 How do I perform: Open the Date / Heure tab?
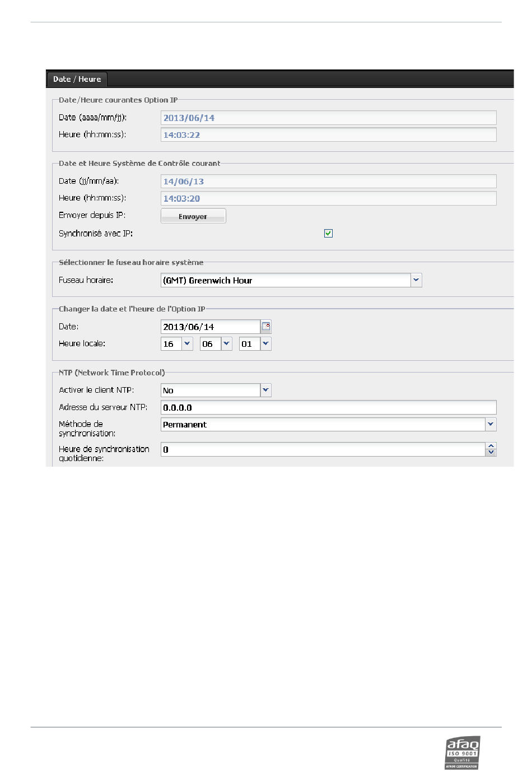pos(77,79)
